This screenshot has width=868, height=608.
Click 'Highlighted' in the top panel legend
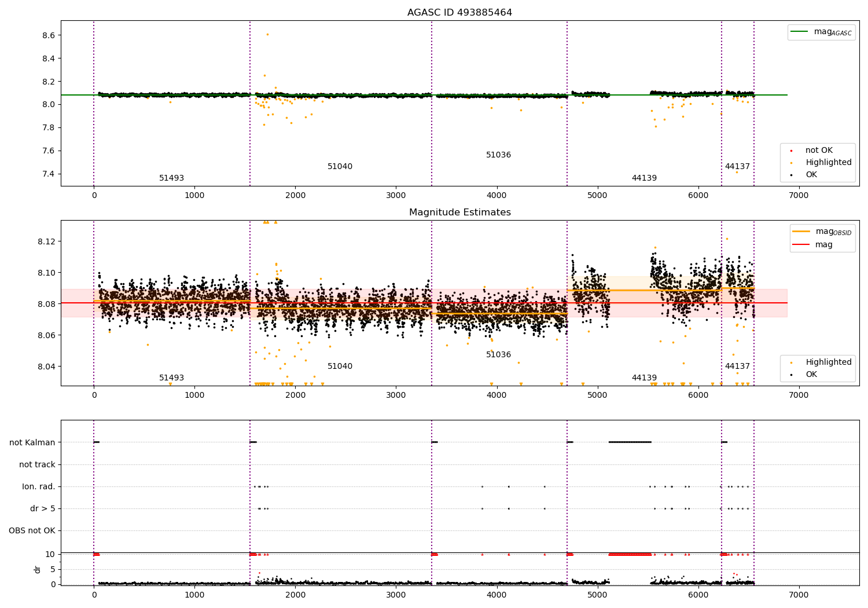point(828,163)
